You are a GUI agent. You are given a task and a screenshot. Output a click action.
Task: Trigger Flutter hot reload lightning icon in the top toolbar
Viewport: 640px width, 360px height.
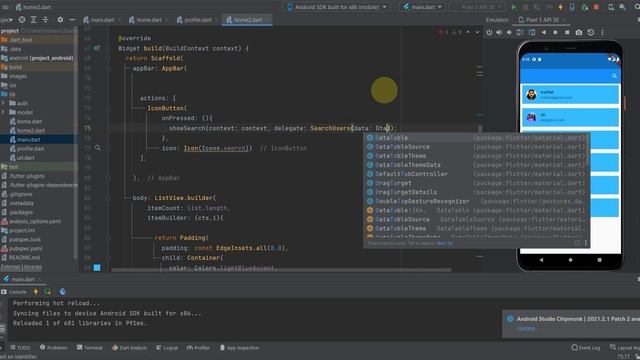click(x=560, y=7)
